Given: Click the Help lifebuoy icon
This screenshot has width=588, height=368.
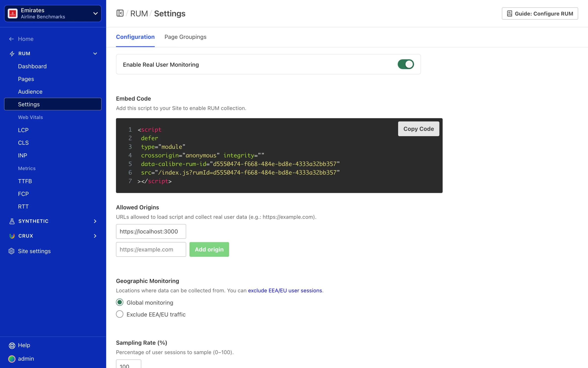Looking at the screenshot, I should tap(12, 345).
